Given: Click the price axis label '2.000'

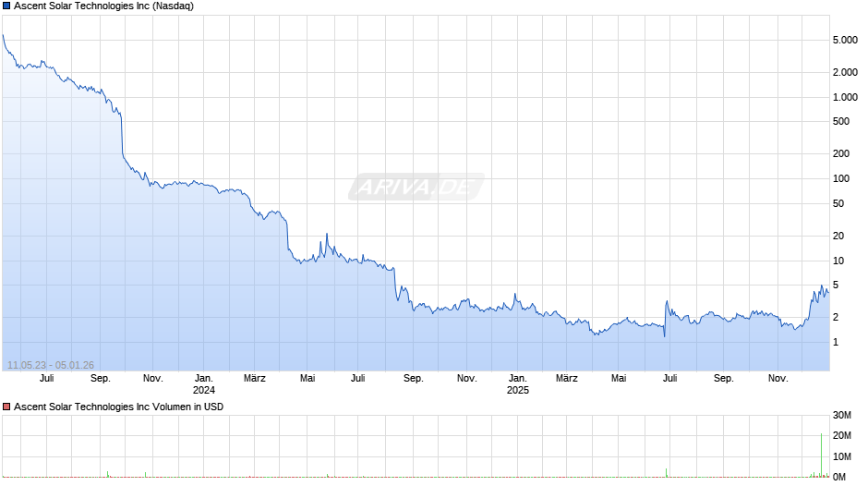Looking at the screenshot, I should click(845, 72).
